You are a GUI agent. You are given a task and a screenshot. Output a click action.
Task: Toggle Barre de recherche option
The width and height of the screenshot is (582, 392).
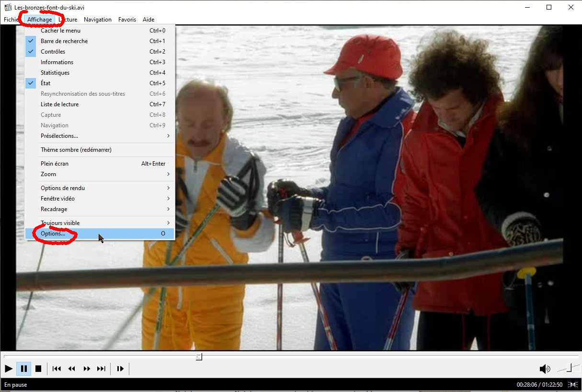[100, 41]
